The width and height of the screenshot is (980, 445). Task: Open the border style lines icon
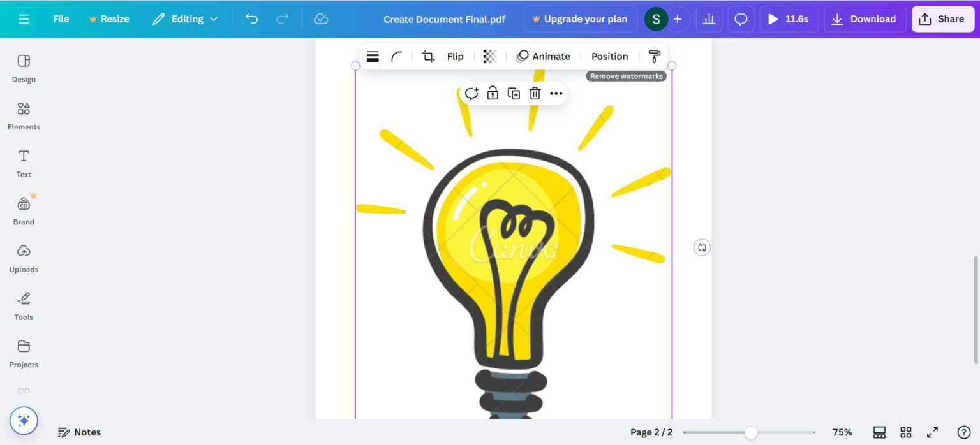373,57
